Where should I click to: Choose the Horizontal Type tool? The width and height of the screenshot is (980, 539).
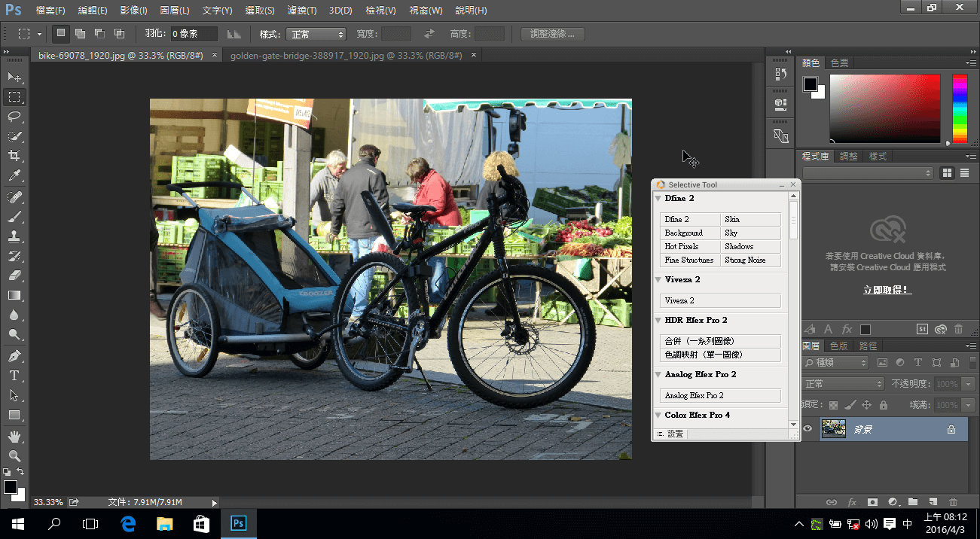click(x=15, y=374)
